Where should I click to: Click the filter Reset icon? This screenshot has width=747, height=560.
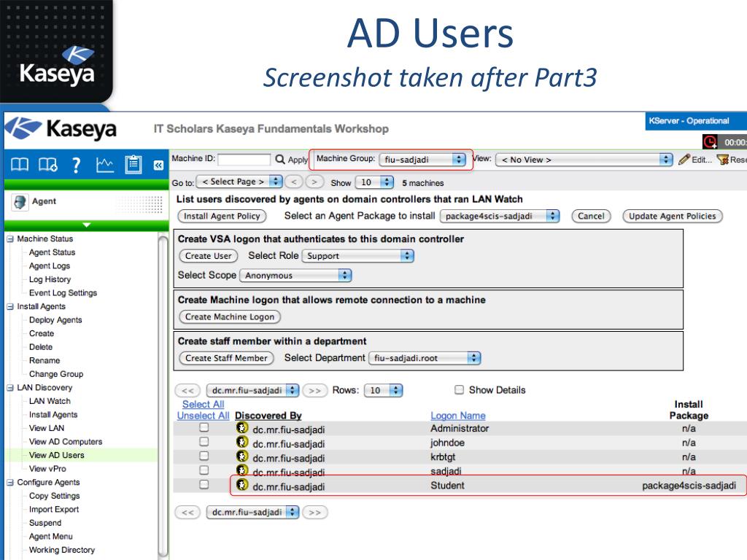point(722,160)
